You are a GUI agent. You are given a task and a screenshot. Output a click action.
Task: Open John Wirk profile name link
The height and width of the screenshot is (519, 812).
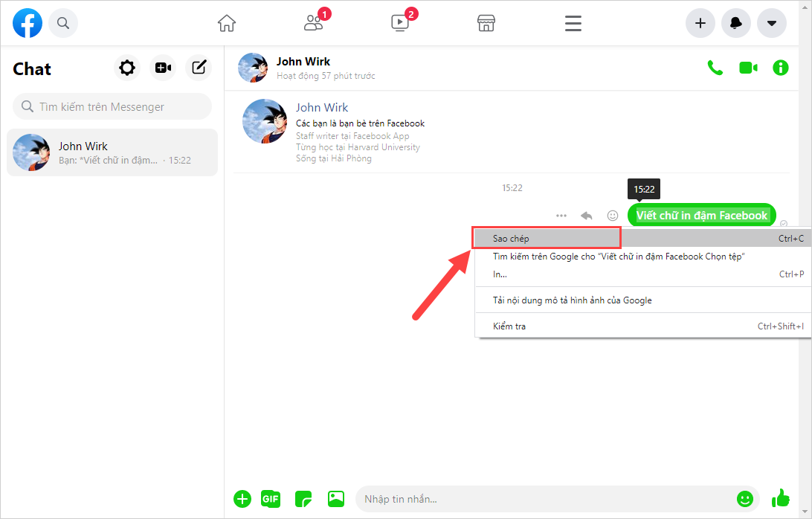tap(321, 108)
